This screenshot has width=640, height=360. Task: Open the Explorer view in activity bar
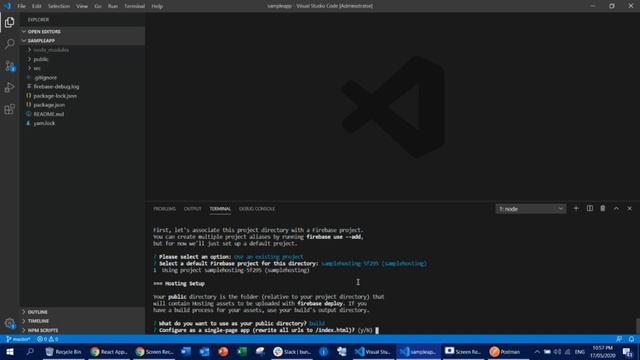[x=9, y=22]
